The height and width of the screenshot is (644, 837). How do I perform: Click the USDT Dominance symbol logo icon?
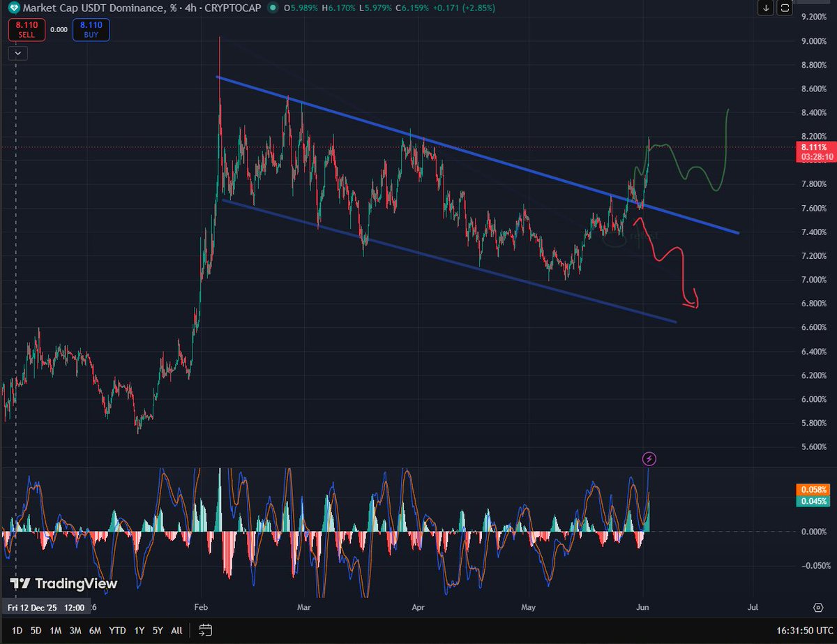(x=13, y=8)
